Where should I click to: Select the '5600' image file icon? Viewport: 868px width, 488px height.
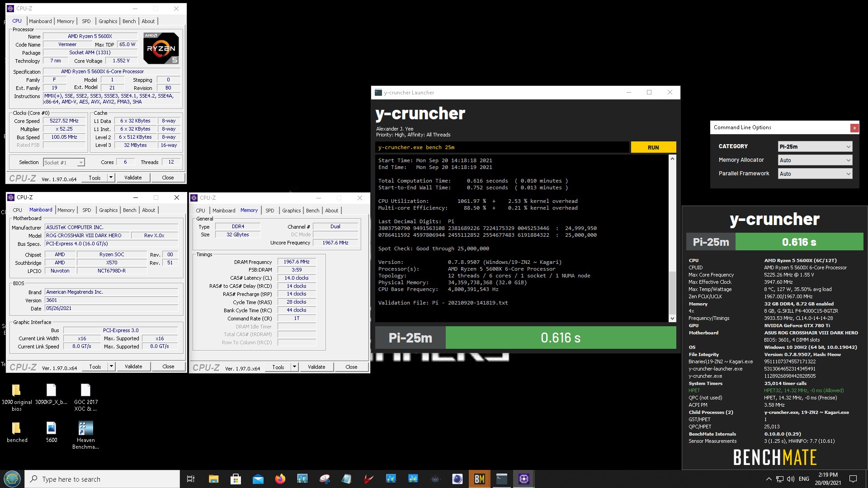(x=52, y=432)
